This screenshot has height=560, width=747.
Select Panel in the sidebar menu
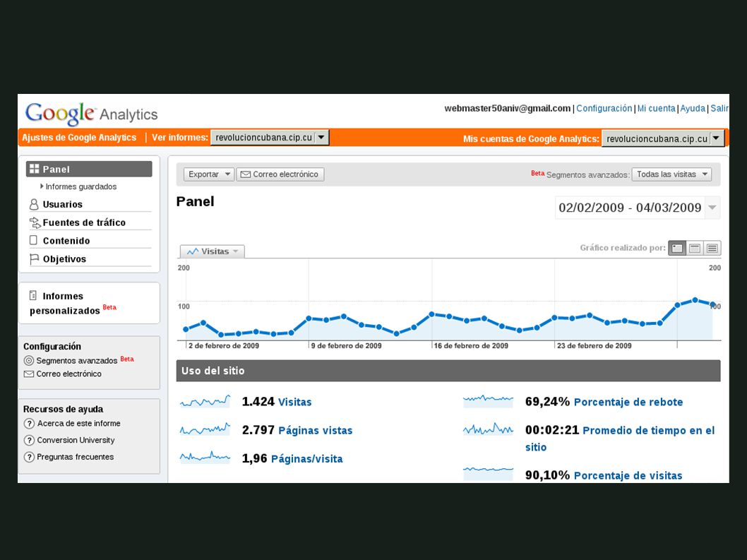pos(89,169)
